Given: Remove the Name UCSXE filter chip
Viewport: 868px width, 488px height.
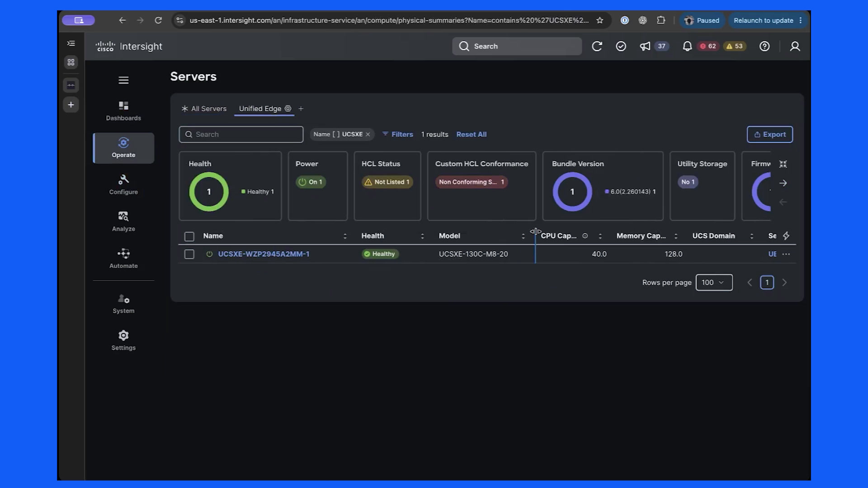Looking at the screenshot, I should pyautogui.click(x=368, y=134).
